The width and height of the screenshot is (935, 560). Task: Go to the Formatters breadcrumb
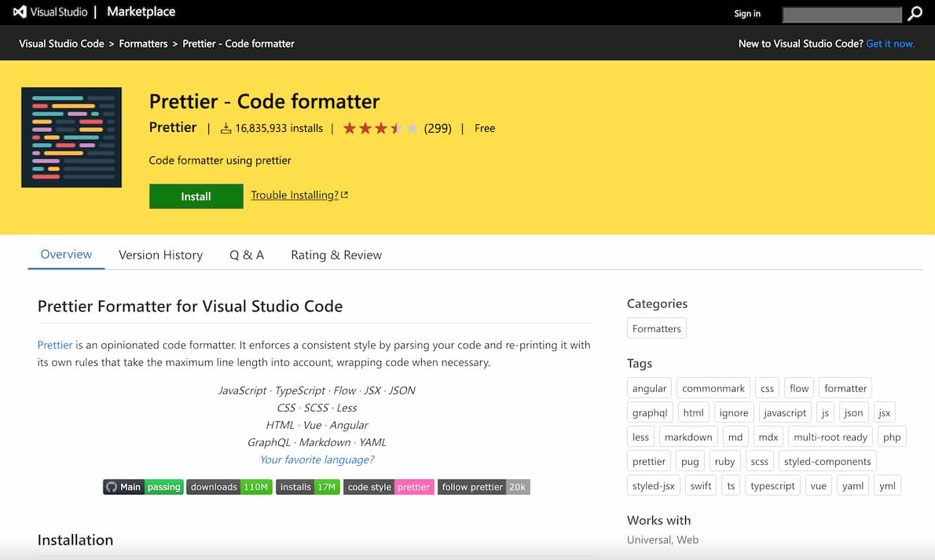coord(143,43)
